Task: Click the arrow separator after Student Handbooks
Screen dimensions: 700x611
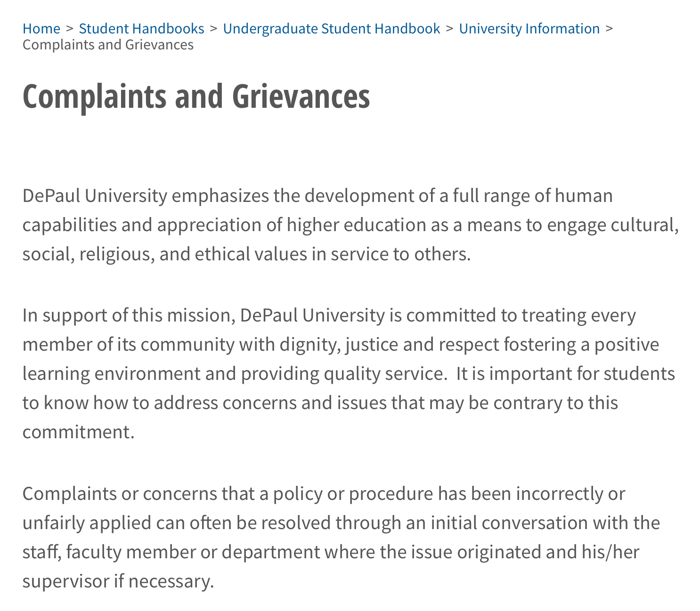Action: pyautogui.click(x=214, y=29)
